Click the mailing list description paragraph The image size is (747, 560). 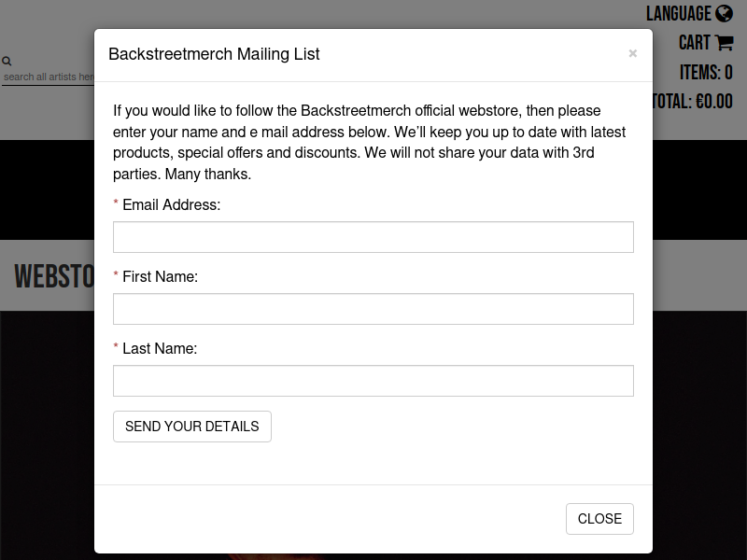369,142
